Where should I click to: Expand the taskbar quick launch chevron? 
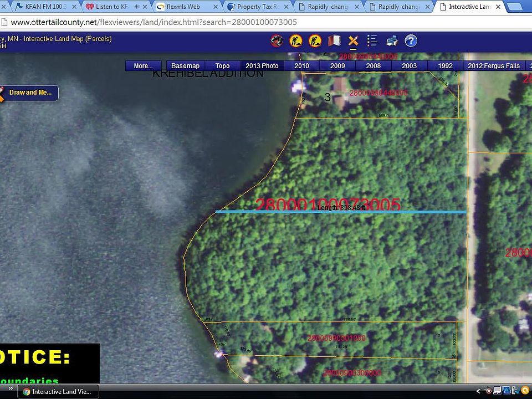coord(11,388)
